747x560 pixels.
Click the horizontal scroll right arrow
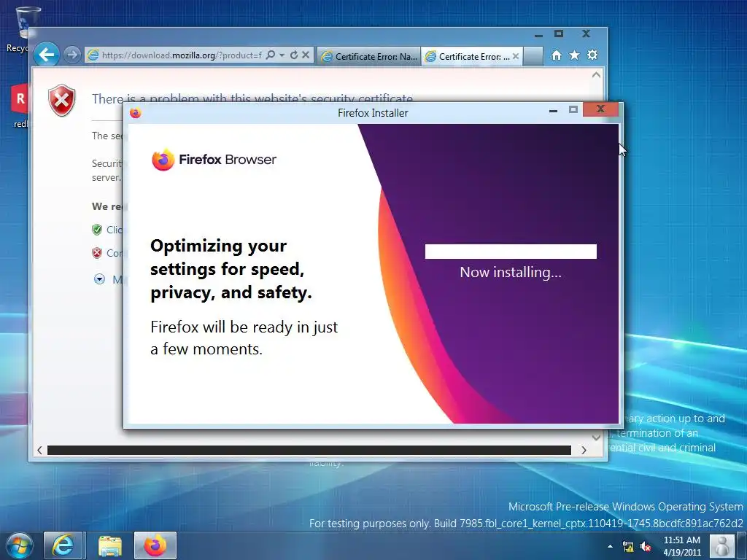584,450
